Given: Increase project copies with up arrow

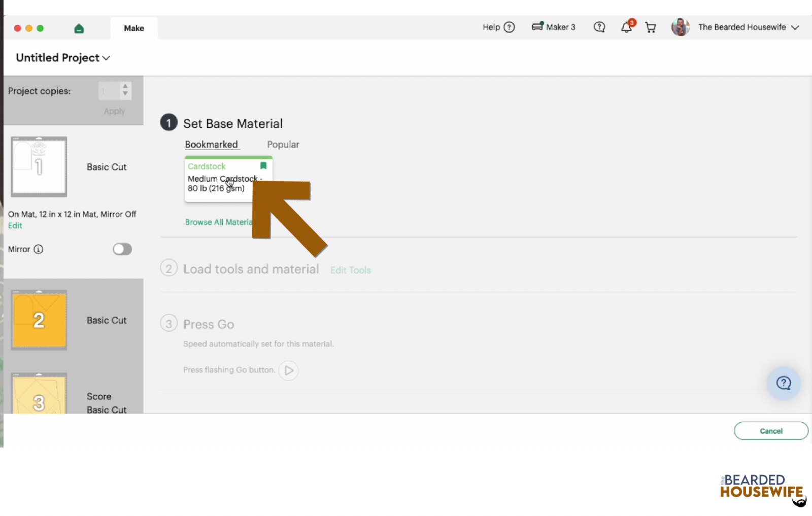Looking at the screenshot, I should [x=125, y=87].
